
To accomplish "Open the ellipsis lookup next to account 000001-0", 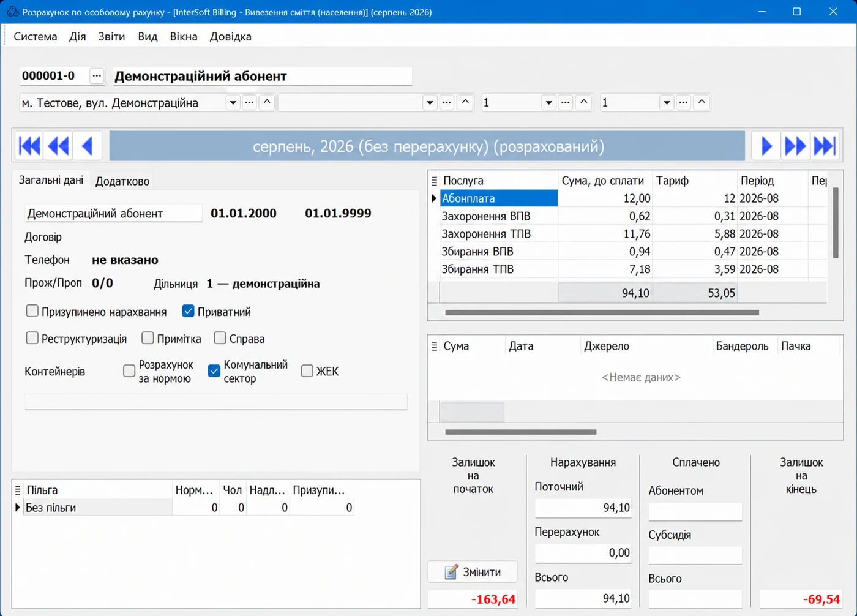I will click(x=97, y=76).
